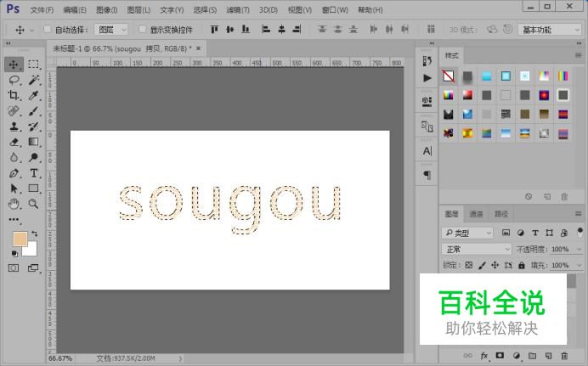Select the Healing Brush tool
The width and height of the screenshot is (588, 366).
[14, 111]
